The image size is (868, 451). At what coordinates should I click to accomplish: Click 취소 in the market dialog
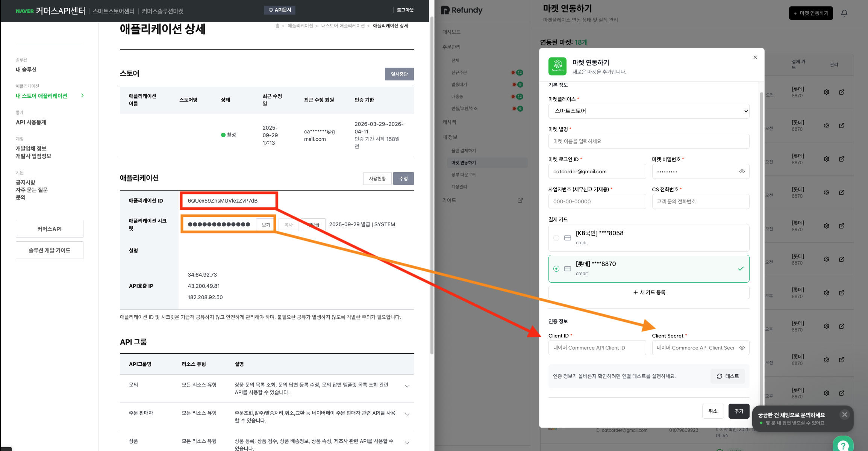(713, 411)
